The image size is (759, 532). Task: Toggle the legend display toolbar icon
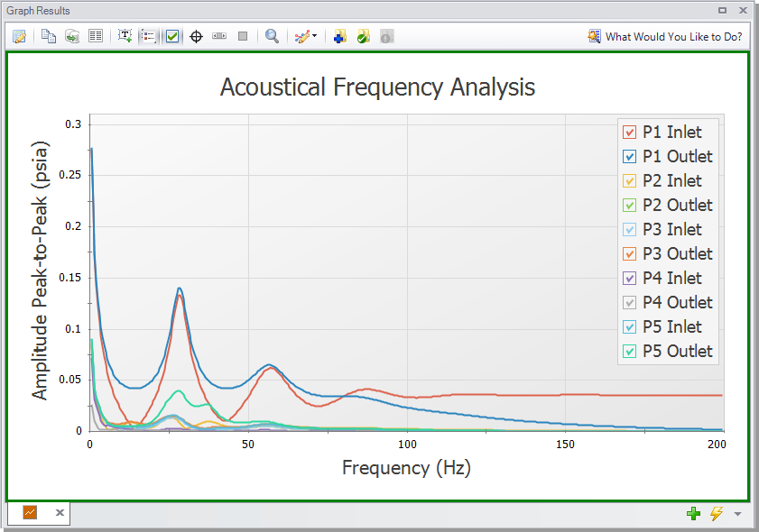149,36
